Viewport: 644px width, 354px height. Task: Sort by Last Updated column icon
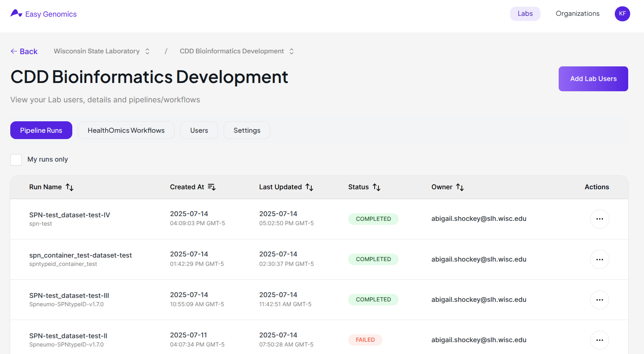tap(309, 187)
